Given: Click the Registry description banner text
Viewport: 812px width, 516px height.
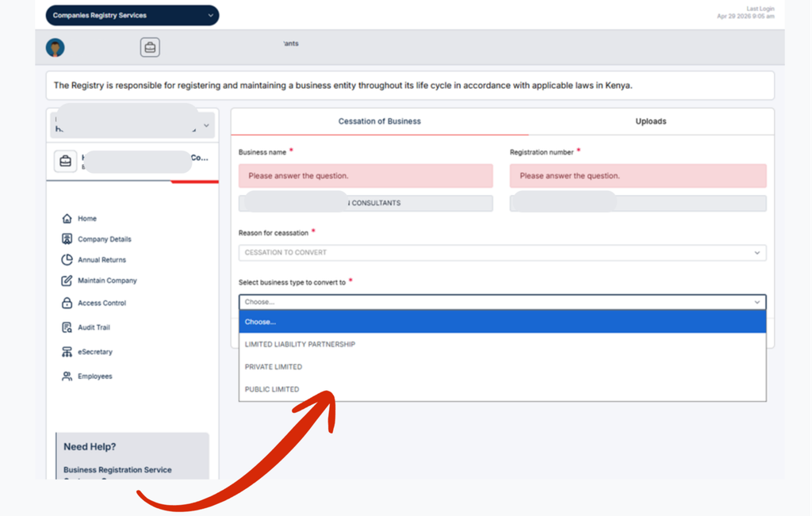Looking at the screenshot, I should coord(343,86).
